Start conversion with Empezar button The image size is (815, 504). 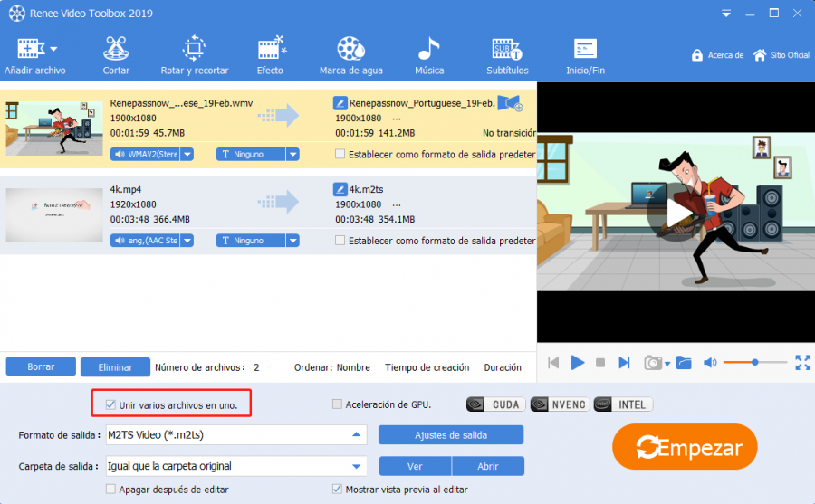click(x=685, y=447)
